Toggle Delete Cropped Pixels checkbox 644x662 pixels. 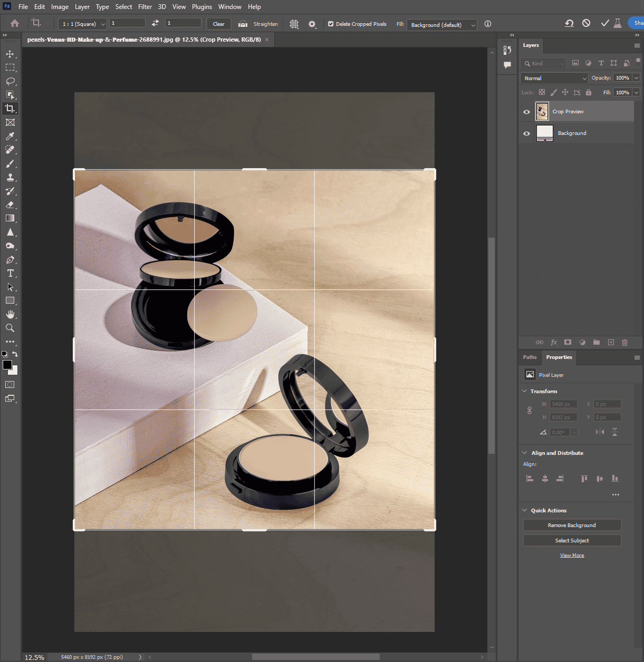pos(331,24)
